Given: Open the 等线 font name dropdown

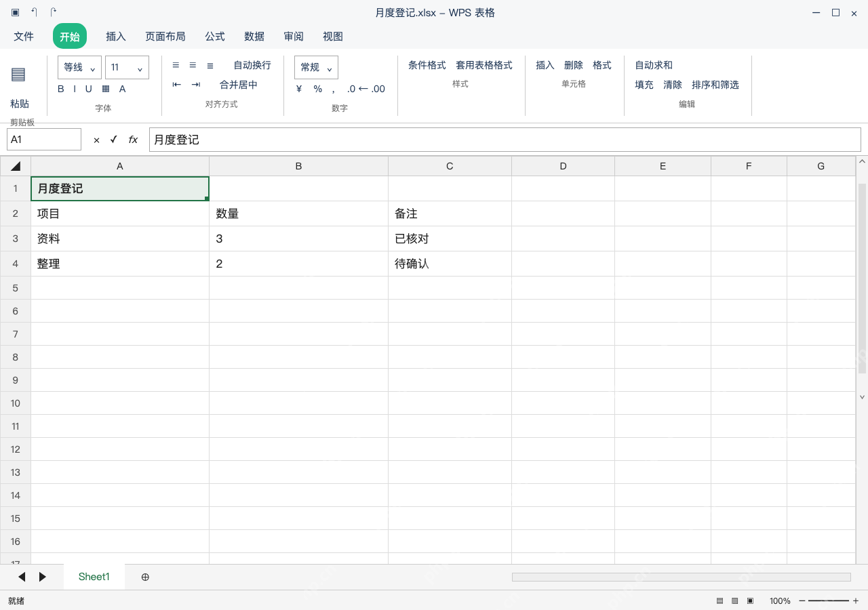Looking at the screenshot, I should (79, 68).
